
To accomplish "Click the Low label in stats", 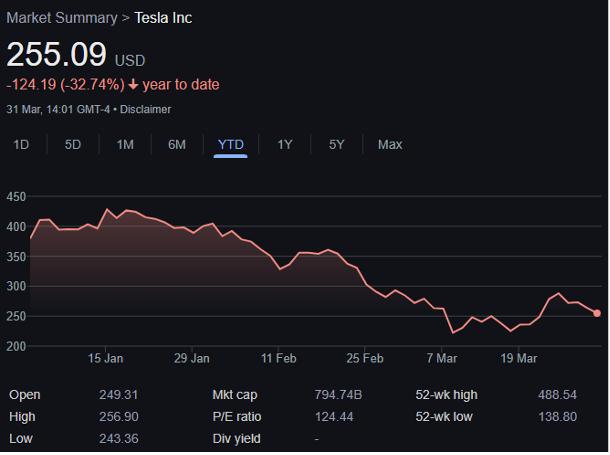I will tap(21, 439).
